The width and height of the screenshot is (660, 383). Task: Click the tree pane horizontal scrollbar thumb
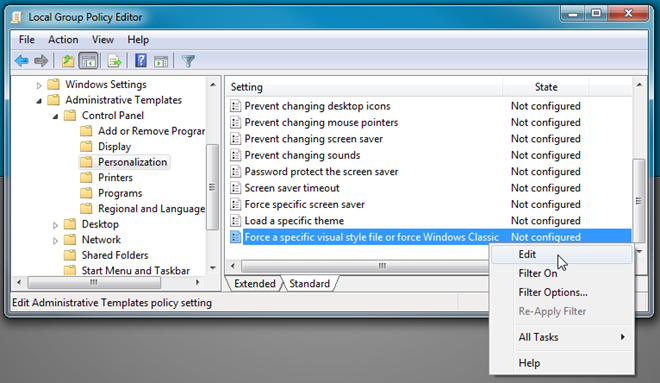tap(94, 282)
